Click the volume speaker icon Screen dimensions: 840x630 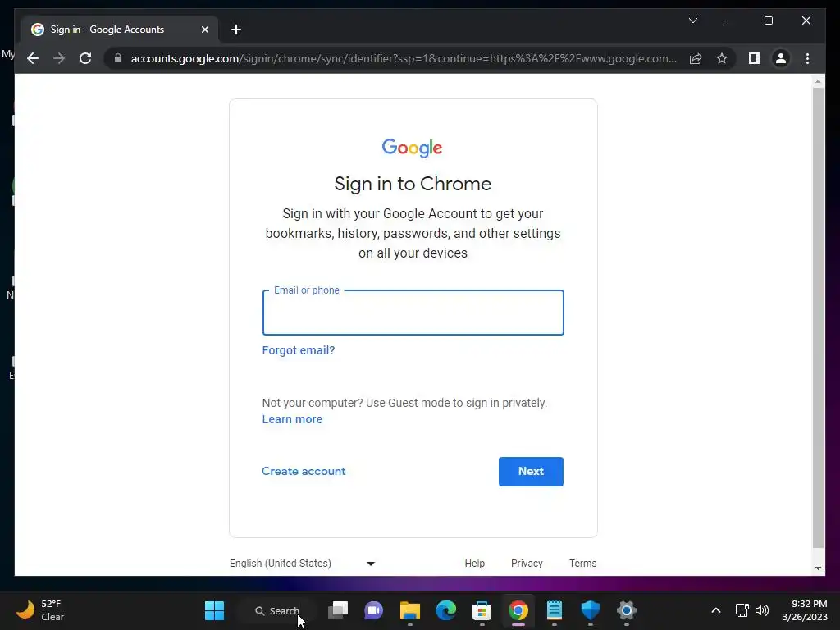(762, 610)
